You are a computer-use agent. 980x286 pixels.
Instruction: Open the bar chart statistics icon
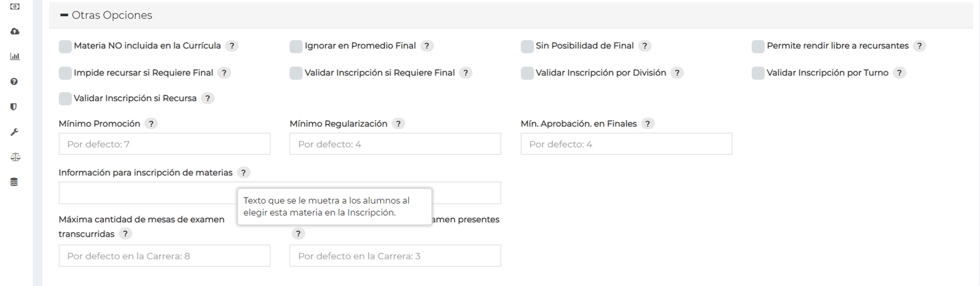[15, 56]
